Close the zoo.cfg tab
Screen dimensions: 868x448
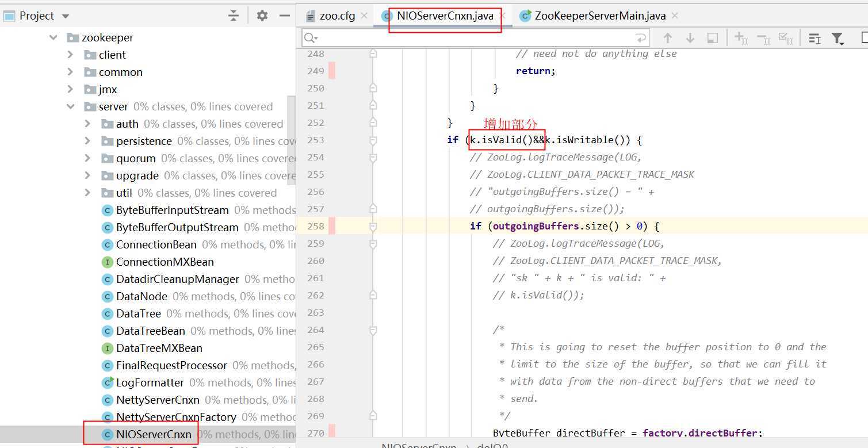pos(364,16)
